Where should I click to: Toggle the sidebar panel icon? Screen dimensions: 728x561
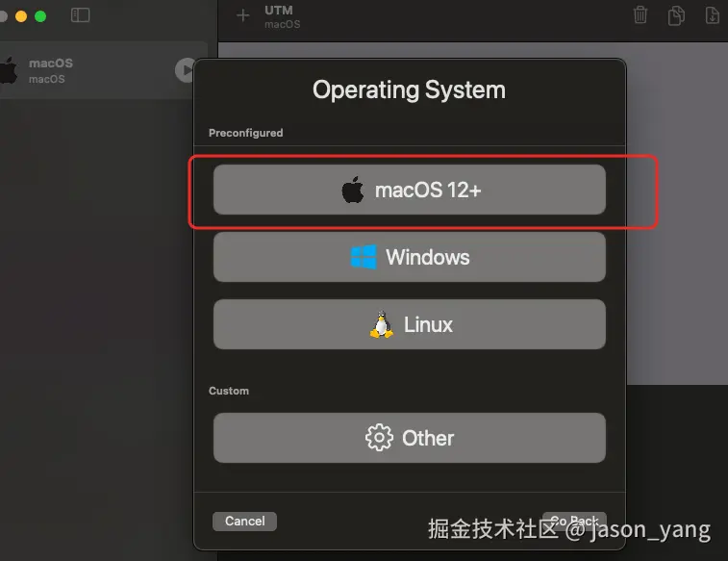point(81,15)
